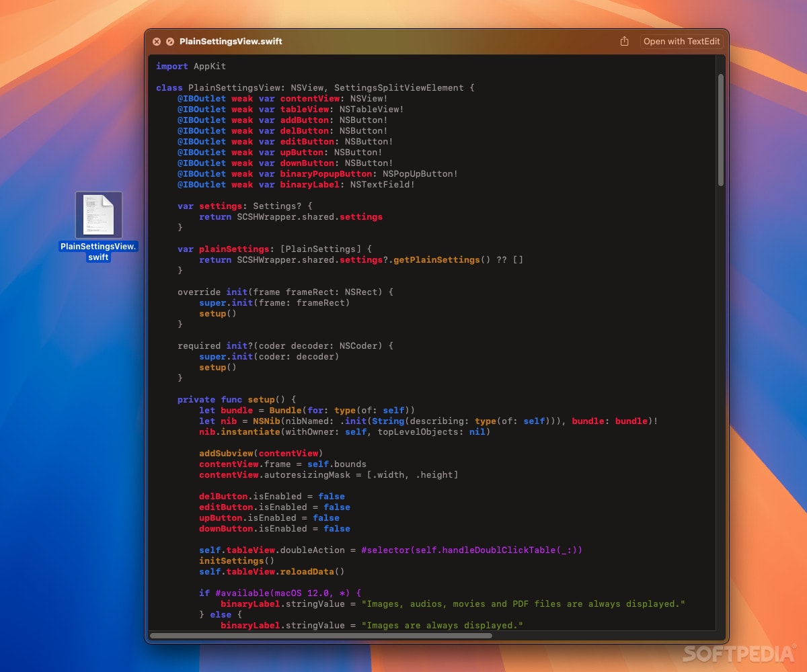Click the 'Images, audios, movies and PDF' string line

(453, 604)
